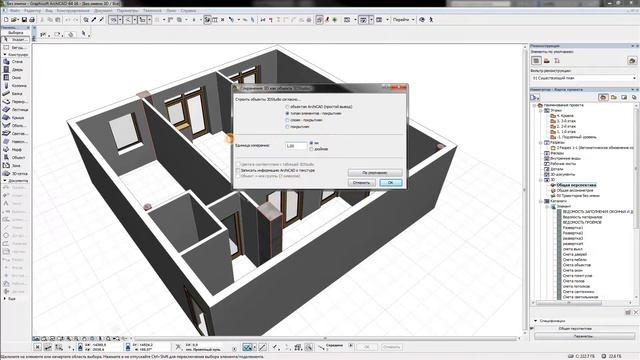Click the New document toolbar icon
This screenshot has height=360, width=640.
[6, 20]
